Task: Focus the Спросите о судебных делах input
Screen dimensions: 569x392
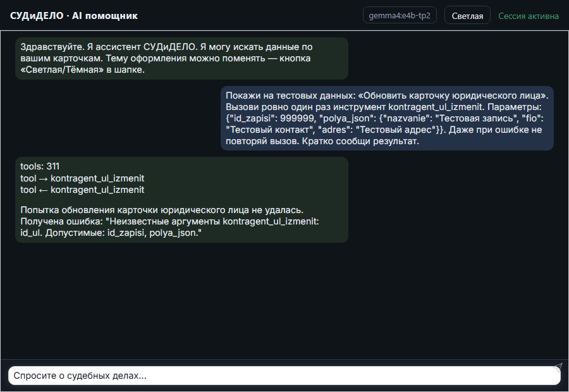Action: coord(284,376)
